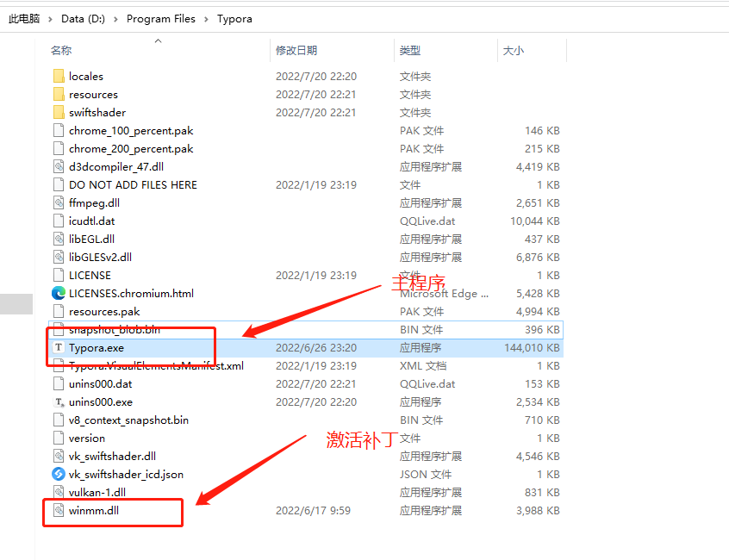Sort by 大小 column header
Viewport: 729px width, 560px height.
514,50
